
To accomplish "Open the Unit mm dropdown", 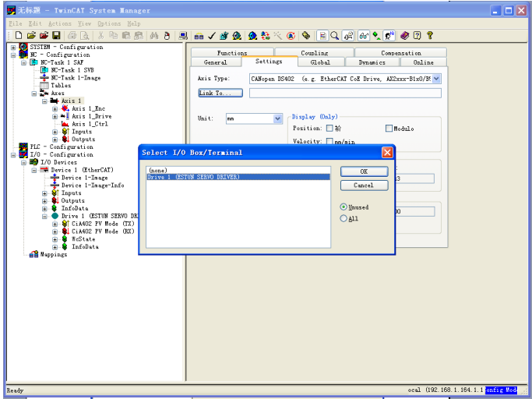I will (x=277, y=118).
